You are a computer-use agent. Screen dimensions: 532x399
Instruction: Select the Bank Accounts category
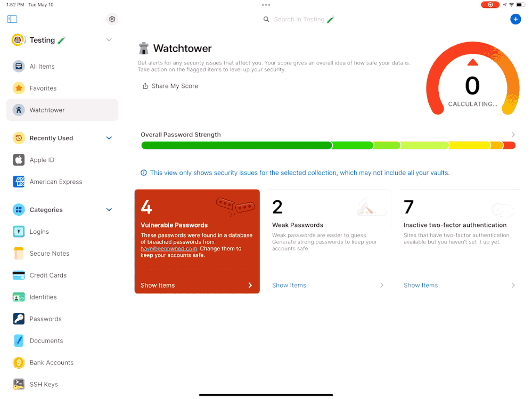(51, 362)
